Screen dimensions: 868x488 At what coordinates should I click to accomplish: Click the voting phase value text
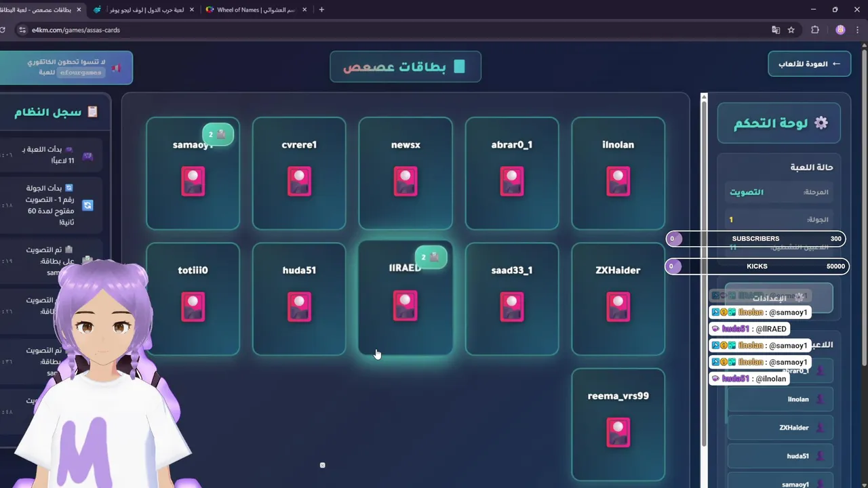coord(747,192)
